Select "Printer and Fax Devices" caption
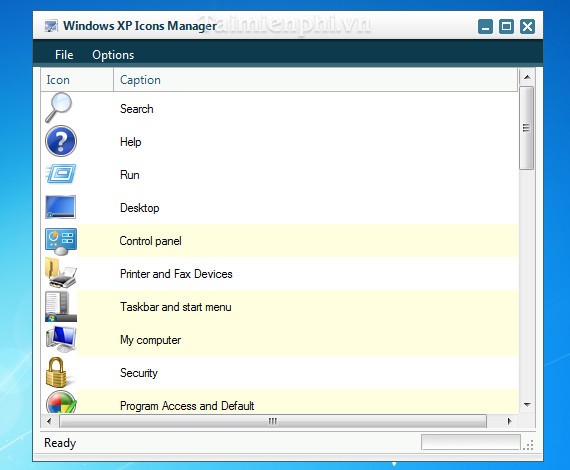The width and height of the screenshot is (570, 470). click(x=176, y=274)
